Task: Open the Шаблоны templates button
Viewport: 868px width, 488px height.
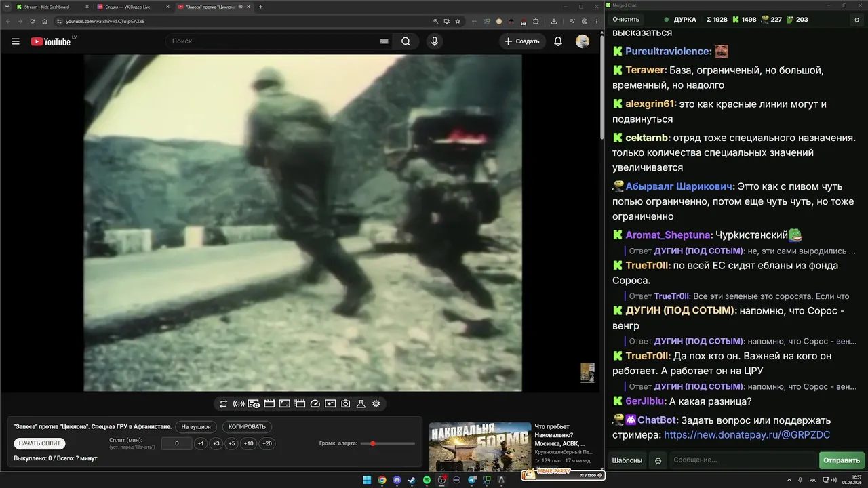Action: click(627, 460)
